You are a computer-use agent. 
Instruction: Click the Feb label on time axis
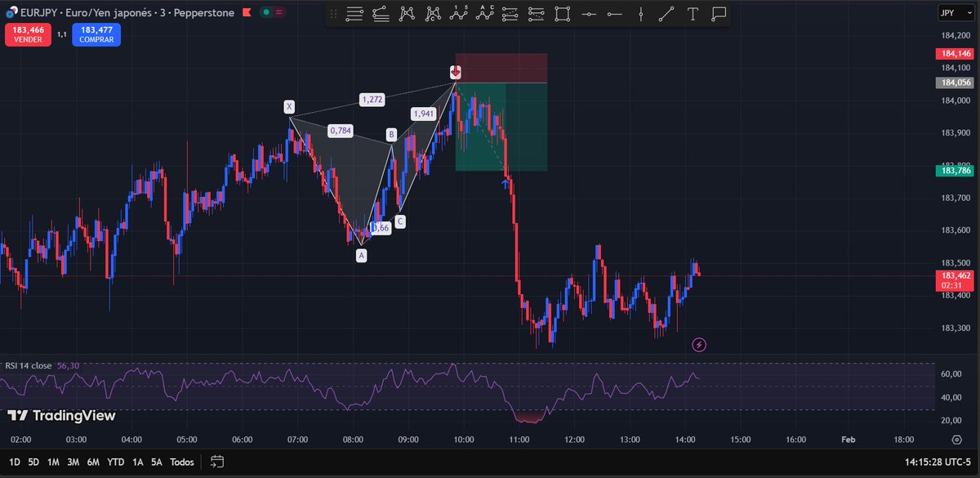[849, 439]
